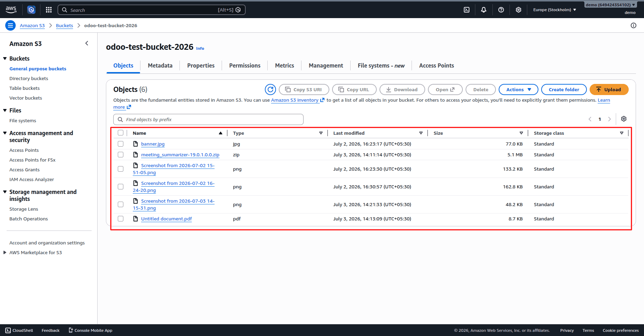644x336 pixels.
Task: Launch CloudShell from top bar icon
Action: 467,10
